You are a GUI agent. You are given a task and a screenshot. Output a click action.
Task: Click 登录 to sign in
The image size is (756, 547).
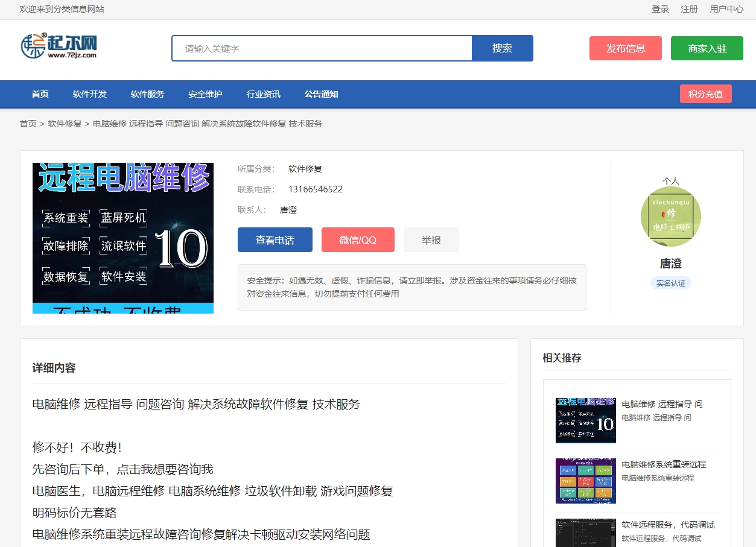(660, 9)
